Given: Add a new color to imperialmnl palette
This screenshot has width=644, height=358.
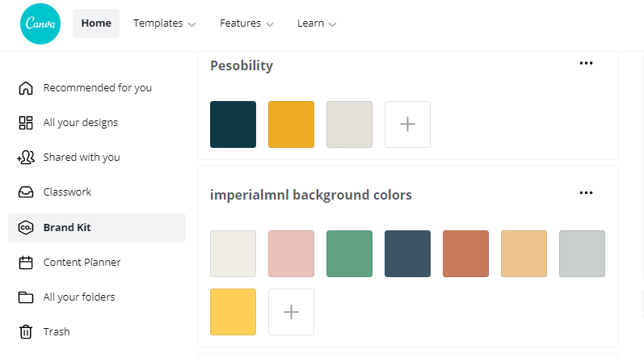Looking at the screenshot, I should coord(291,312).
